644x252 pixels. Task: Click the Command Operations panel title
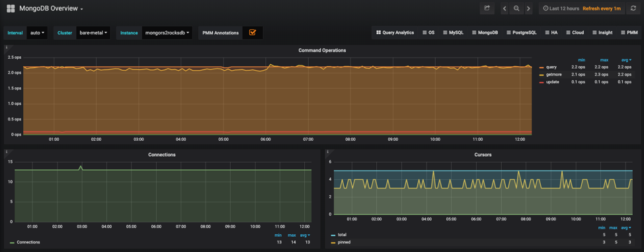322,50
